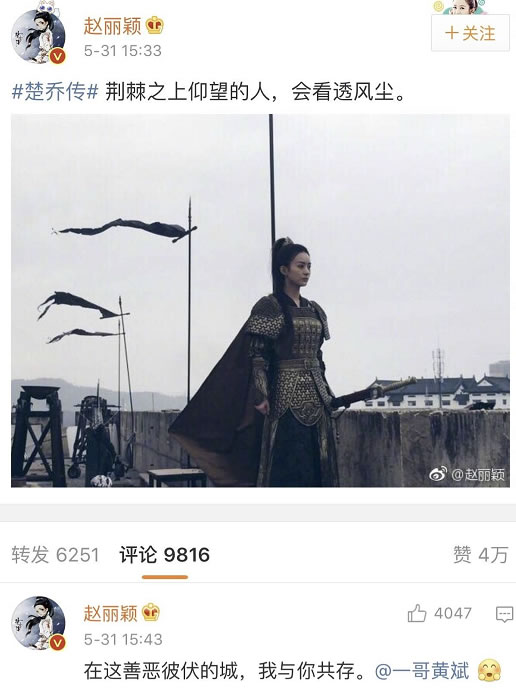The width and height of the screenshot is (516, 690).
Task: Open the #楚乔传# hashtag topic
Action: [x=55, y=92]
